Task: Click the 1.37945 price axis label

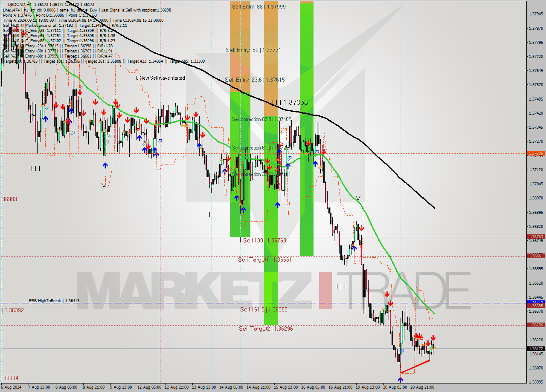Action: click(535, 14)
